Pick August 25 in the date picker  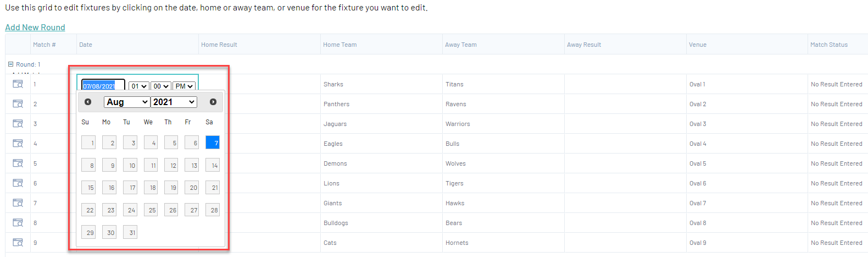coord(151,210)
